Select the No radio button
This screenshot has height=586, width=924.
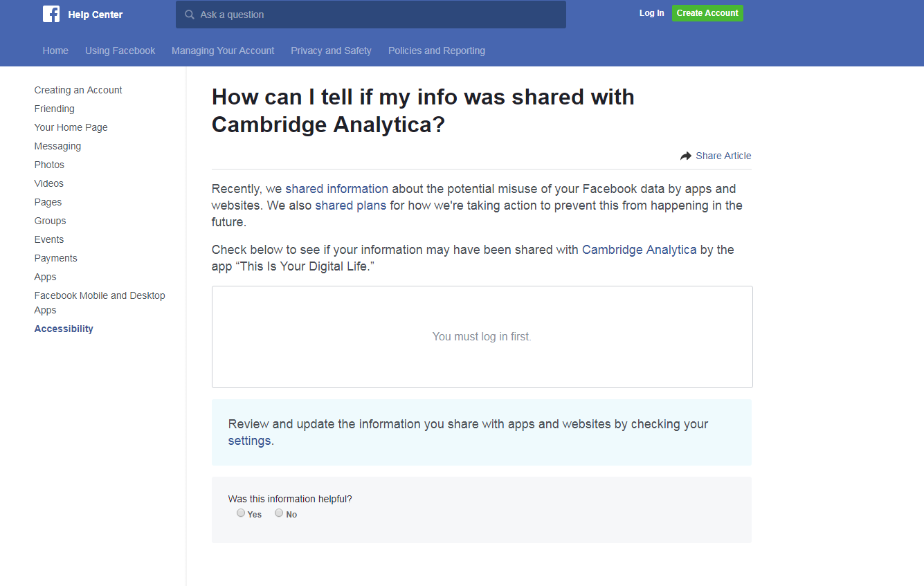pos(279,513)
